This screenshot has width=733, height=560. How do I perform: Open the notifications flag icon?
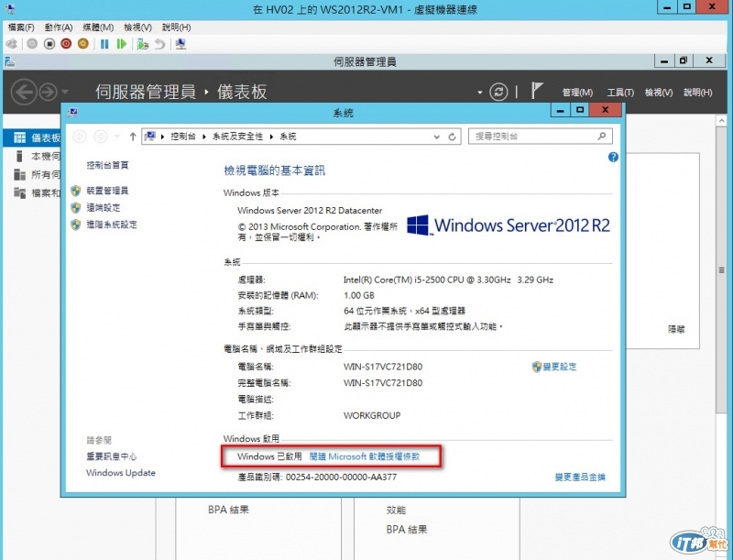pos(537,91)
